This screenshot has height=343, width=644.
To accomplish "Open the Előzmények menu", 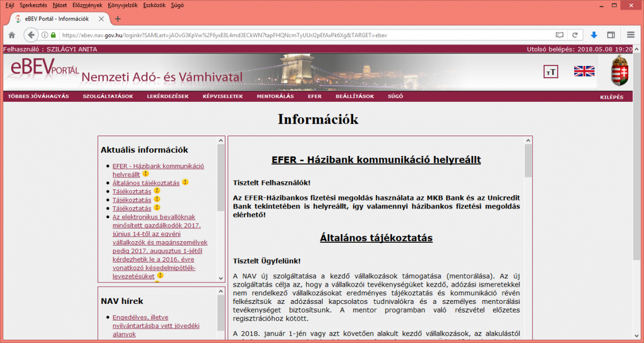I will click(87, 5).
